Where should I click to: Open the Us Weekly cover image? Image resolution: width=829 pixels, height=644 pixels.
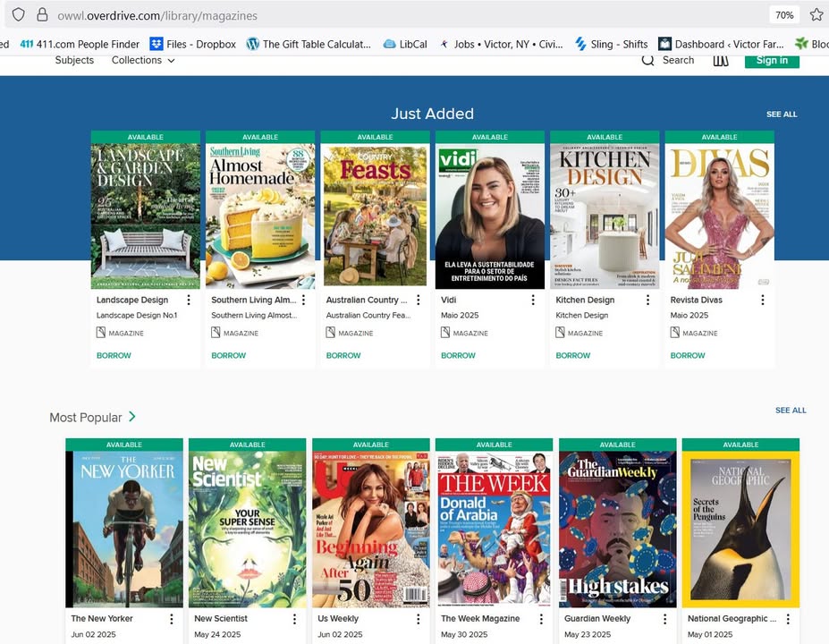[x=370, y=530]
